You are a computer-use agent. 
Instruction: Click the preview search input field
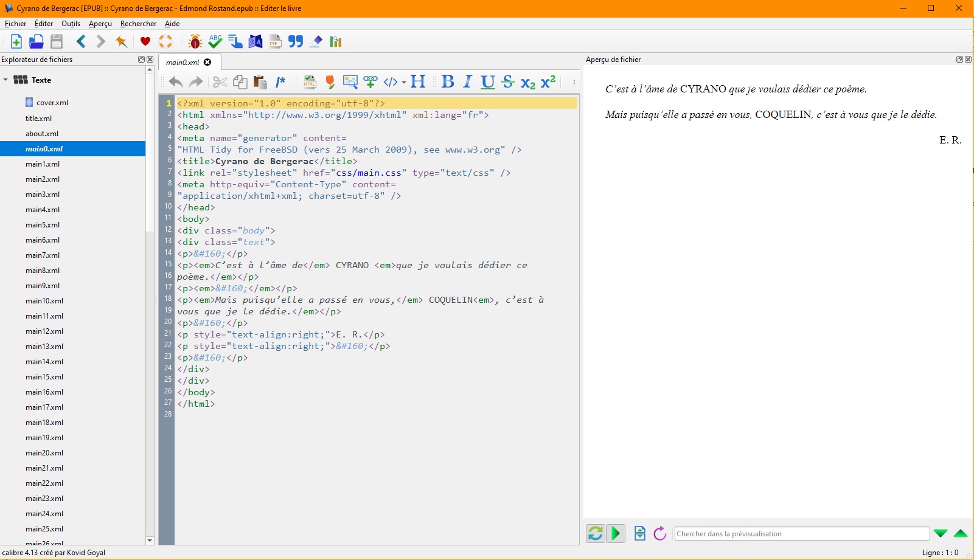point(802,534)
